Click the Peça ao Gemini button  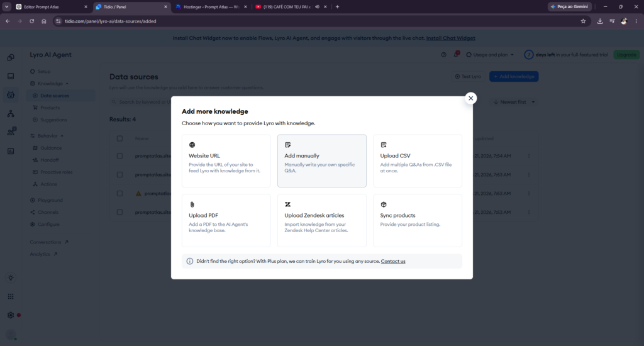point(570,7)
